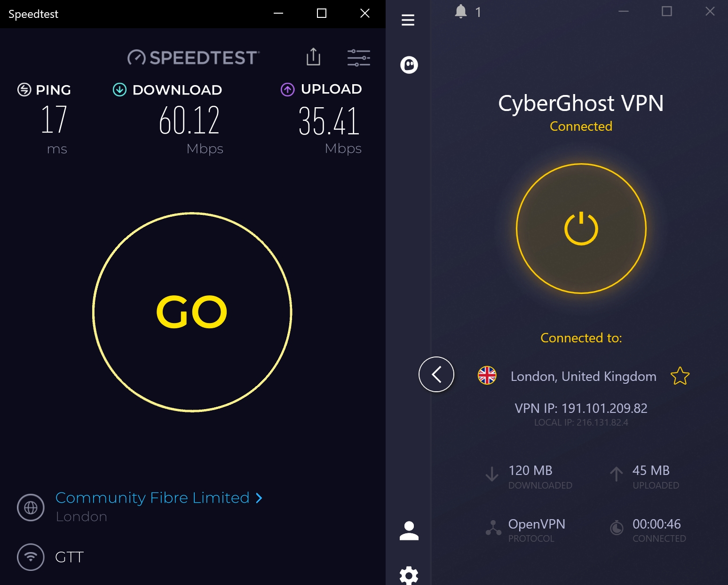Click the CyberGhost ghost logo in sidebar
728x585 pixels.
point(408,65)
